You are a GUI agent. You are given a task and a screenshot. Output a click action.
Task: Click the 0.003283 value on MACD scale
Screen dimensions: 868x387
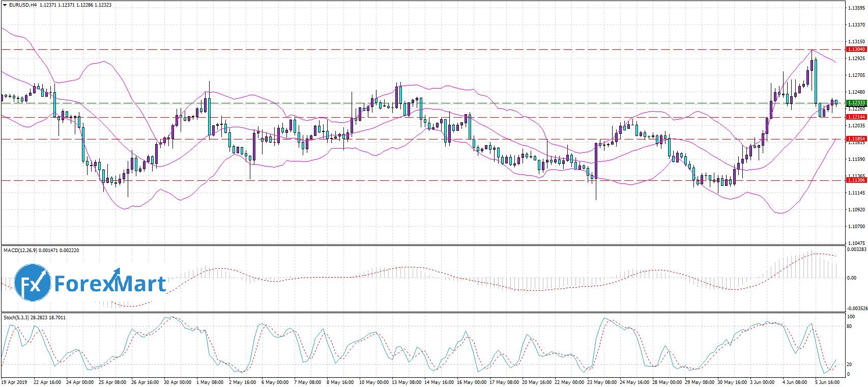pyautogui.click(x=857, y=250)
